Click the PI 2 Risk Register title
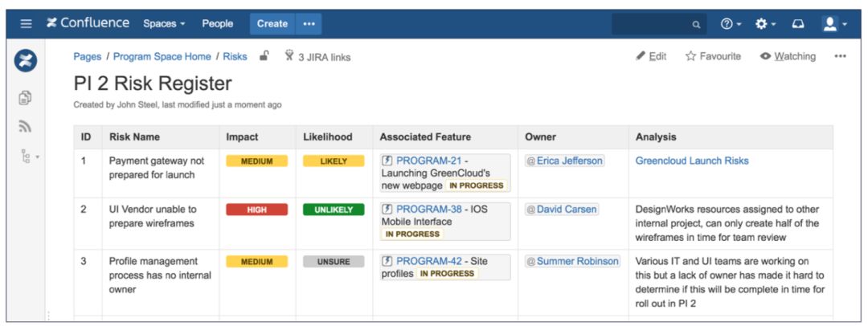 (x=153, y=84)
